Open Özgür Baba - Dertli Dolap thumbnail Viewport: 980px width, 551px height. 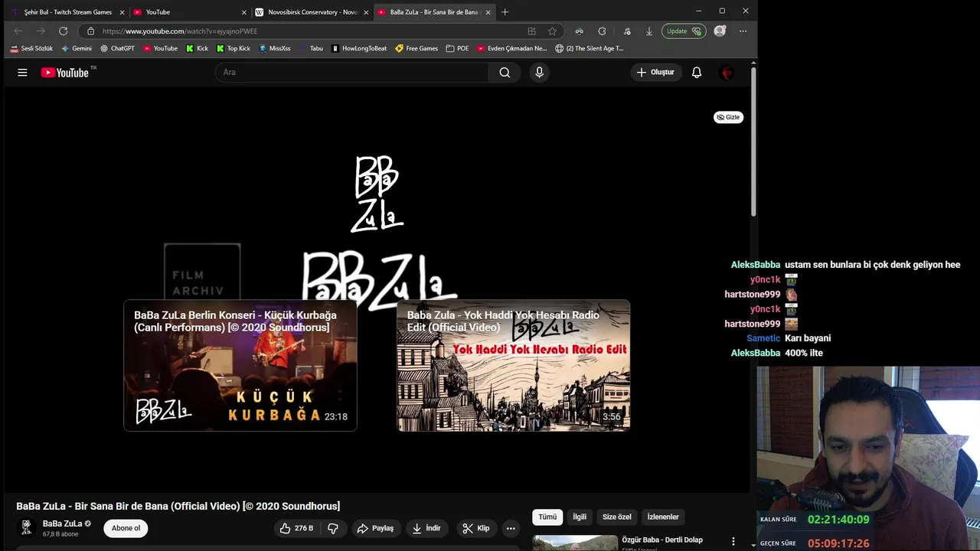point(575,543)
